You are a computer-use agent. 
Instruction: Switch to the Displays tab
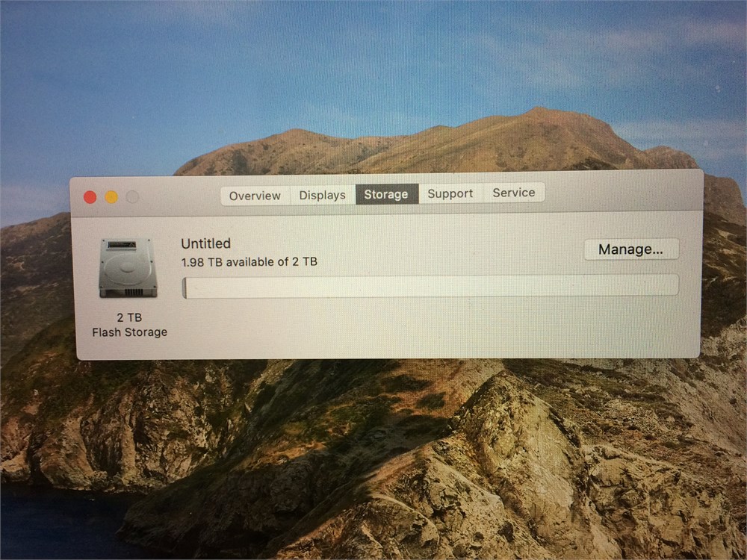(x=323, y=195)
